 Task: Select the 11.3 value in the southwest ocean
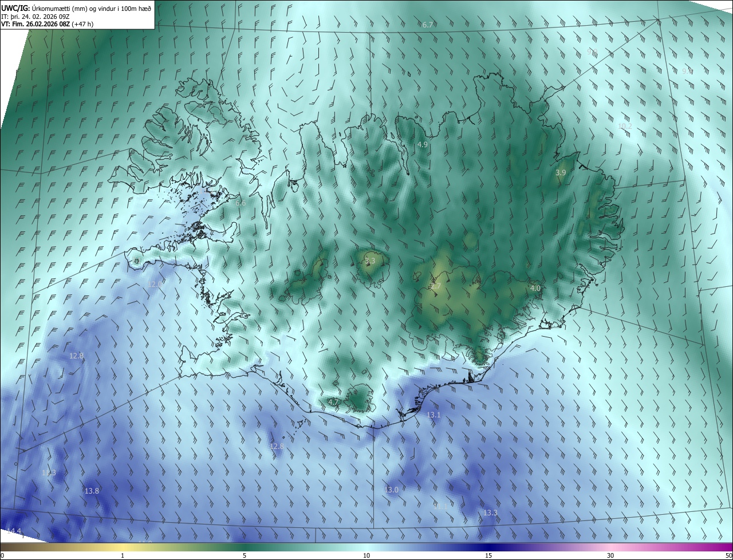(49, 472)
